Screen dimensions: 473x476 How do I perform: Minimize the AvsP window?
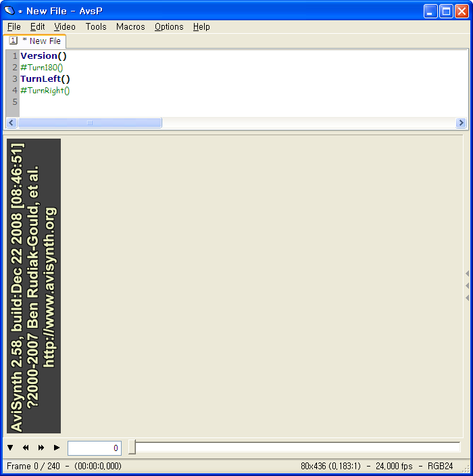point(430,11)
